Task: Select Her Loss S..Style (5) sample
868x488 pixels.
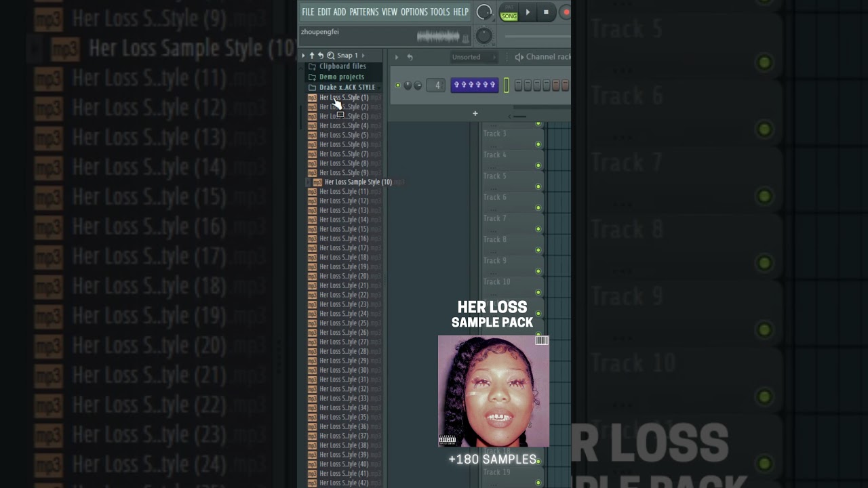Action: tap(344, 135)
